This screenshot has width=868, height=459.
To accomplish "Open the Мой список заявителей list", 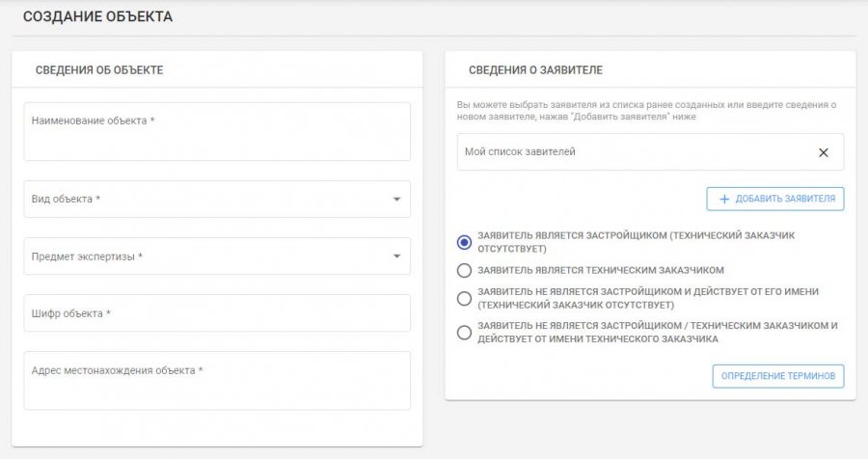I will (627, 152).
